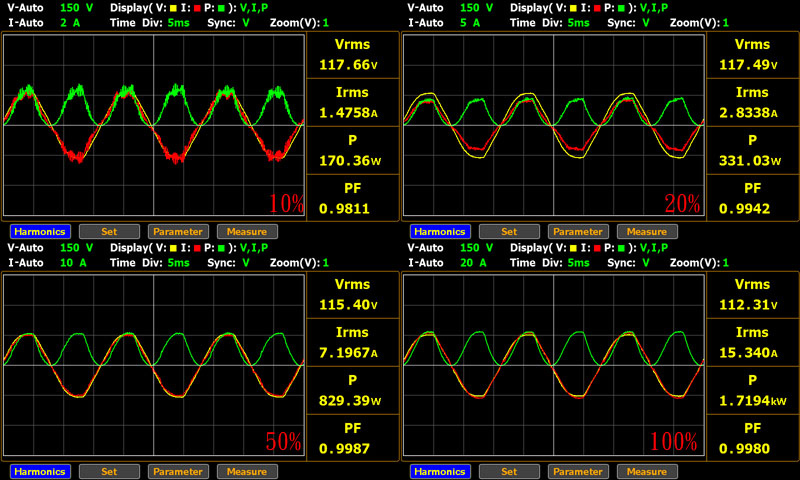
Task: Click the I-Auto 10 A range value
Action: click(x=73, y=263)
